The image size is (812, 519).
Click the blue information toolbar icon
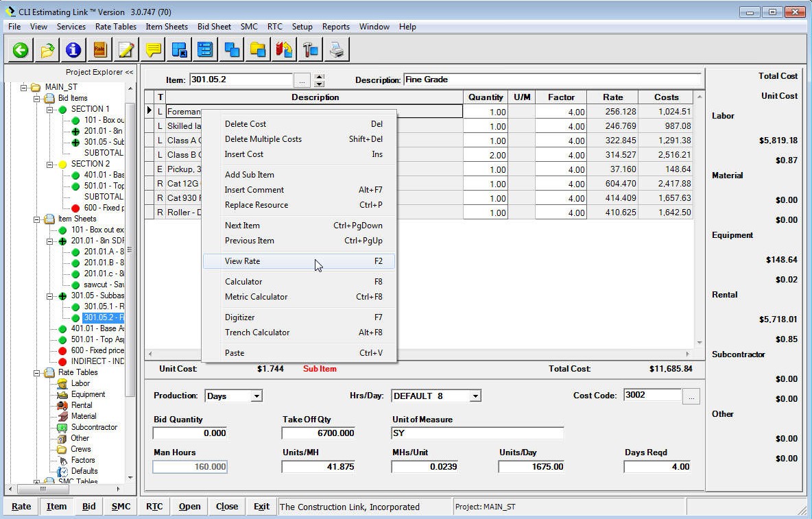73,49
